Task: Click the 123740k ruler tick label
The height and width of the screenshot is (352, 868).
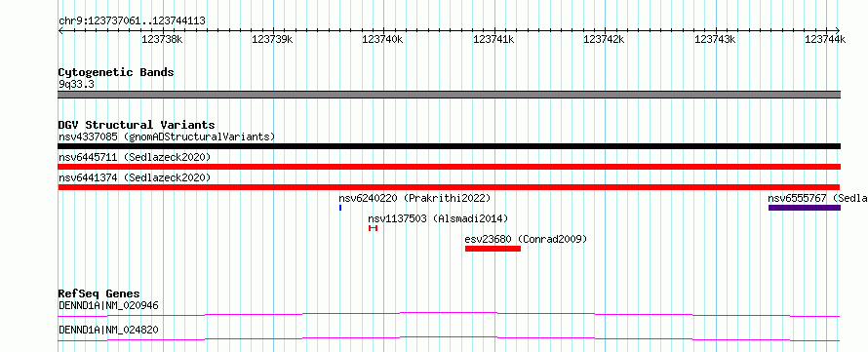Action: coord(382,39)
